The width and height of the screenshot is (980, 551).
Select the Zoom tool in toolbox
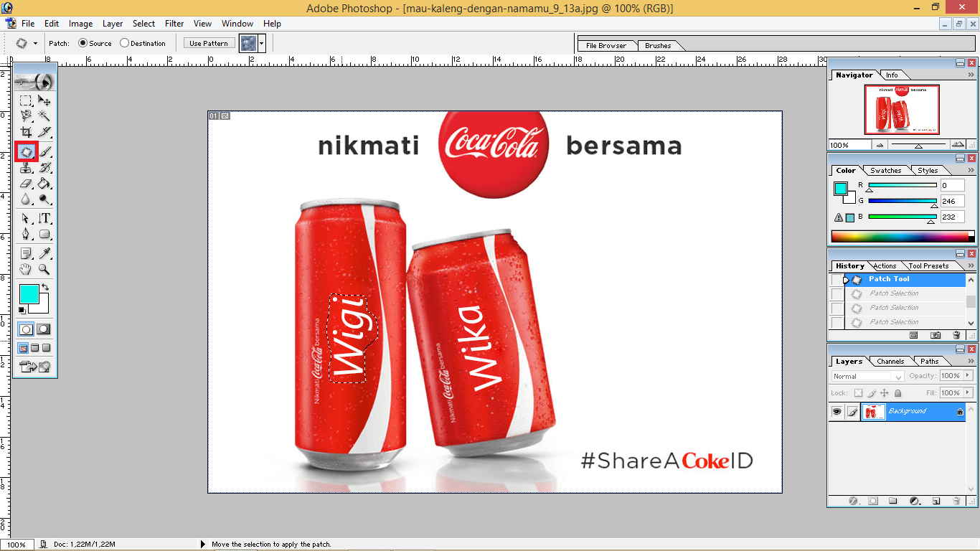point(44,270)
